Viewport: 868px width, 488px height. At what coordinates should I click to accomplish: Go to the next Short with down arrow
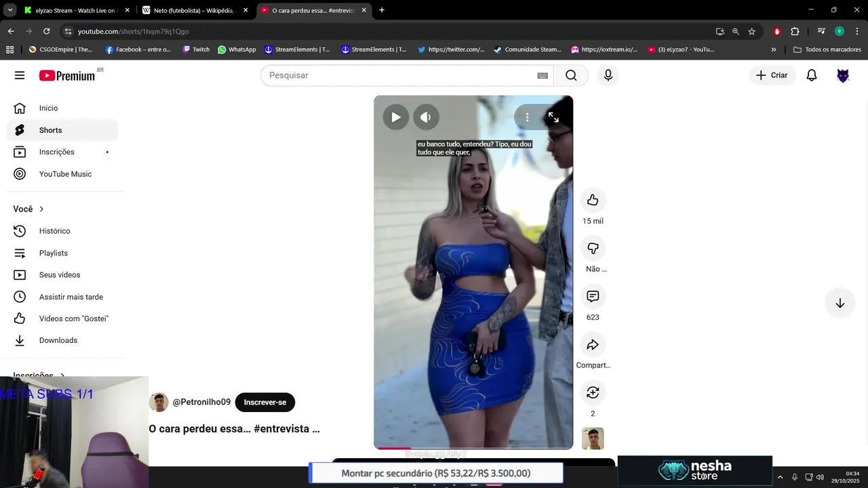(x=840, y=303)
